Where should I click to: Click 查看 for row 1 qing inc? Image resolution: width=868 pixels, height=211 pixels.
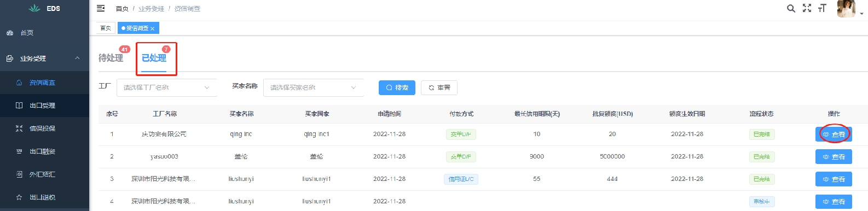click(834, 134)
